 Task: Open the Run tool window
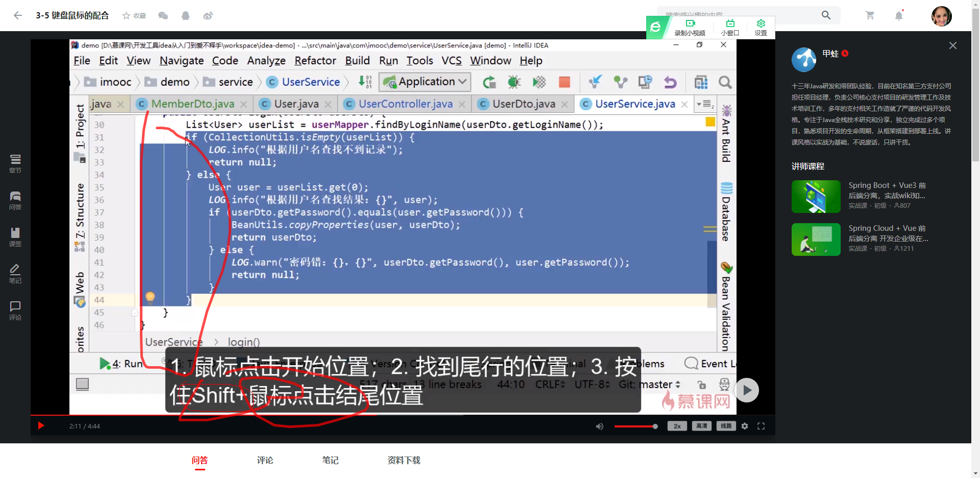121,364
